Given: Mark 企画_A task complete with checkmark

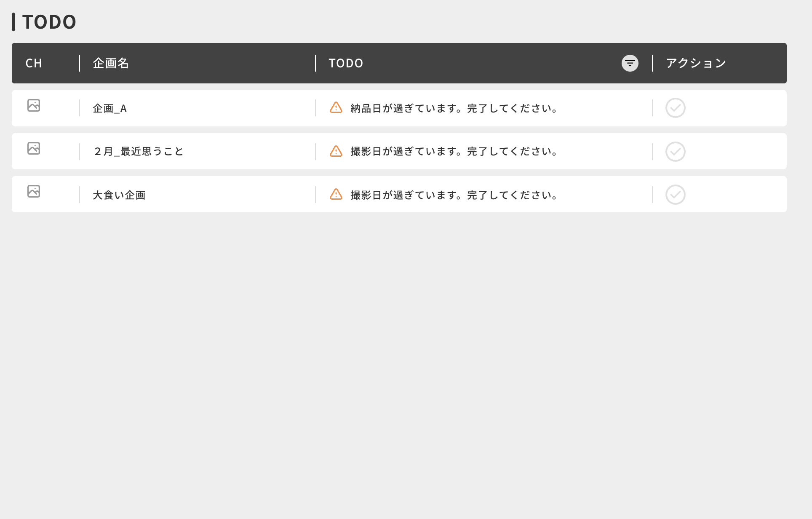Looking at the screenshot, I should (x=675, y=108).
